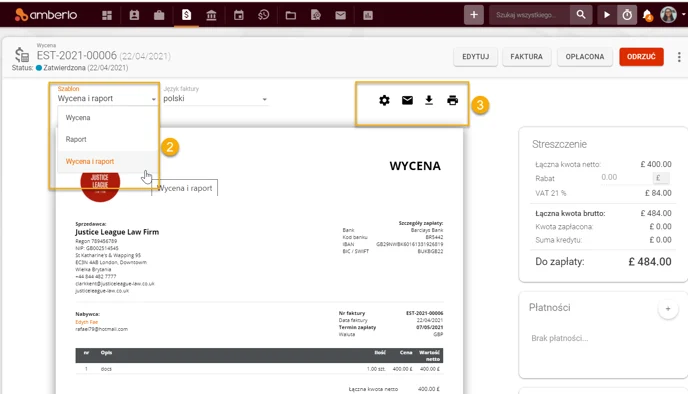Open the contacts icon in top navbar
688x394 pixels.
tap(134, 15)
